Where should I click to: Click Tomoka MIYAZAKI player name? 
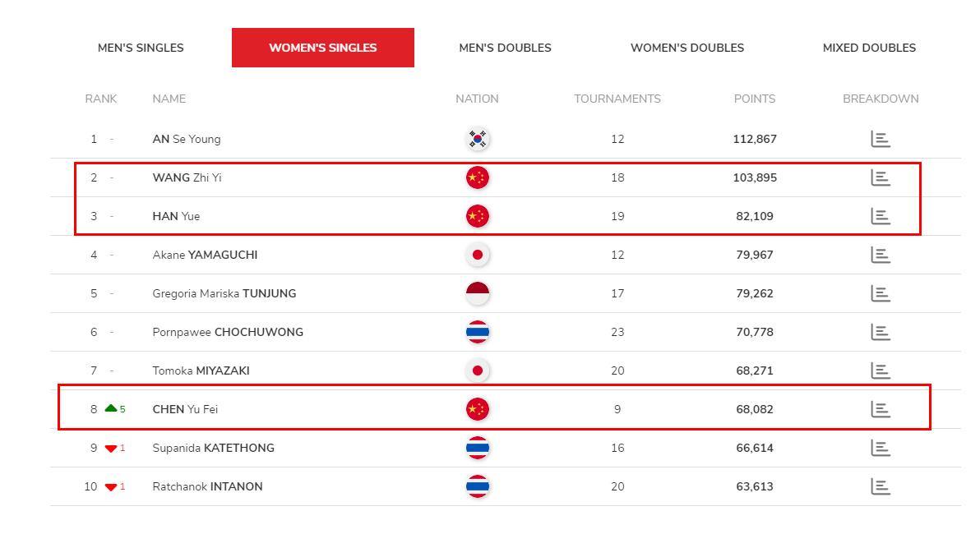(201, 371)
